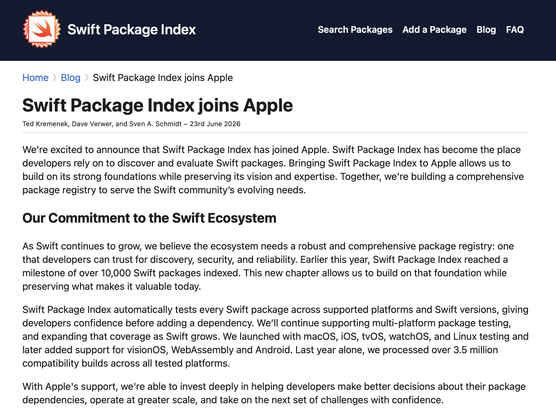
Task: Click paragraph mentioning 10,000 Swift packages
Action: (268, 266)
